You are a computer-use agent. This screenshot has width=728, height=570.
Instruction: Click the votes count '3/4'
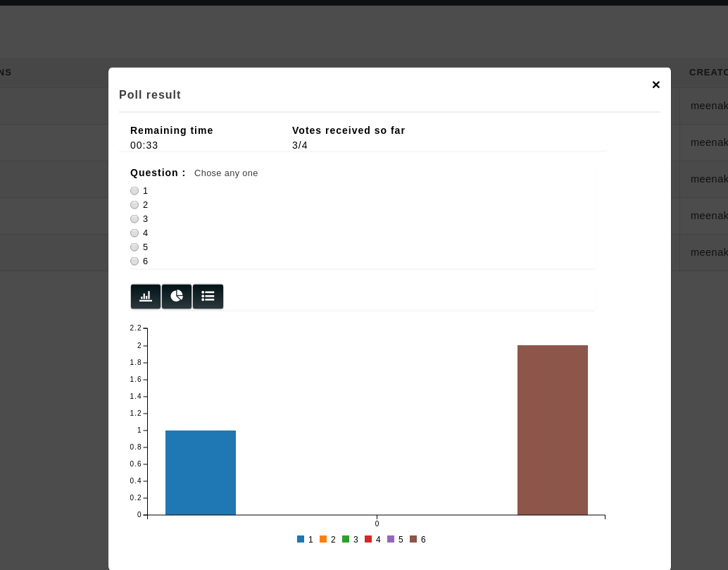point(300,145)
